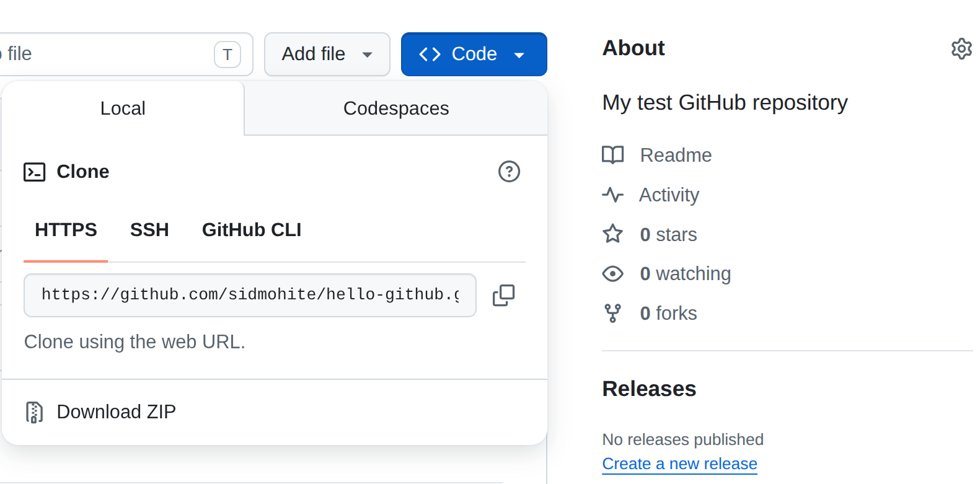Click the T shortcut key badge
The image size is (980, 484).
click(227, 55)
